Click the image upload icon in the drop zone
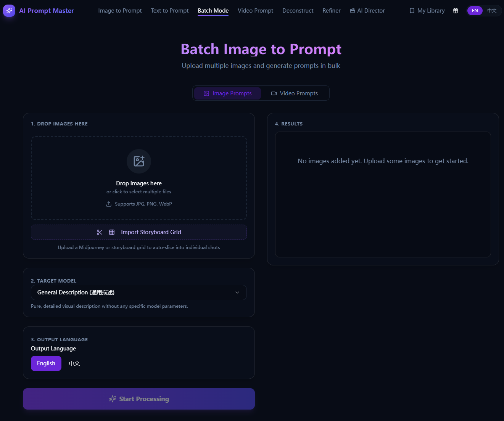Image resolution: width=504 pixels, height=421 pixels. 139,161
